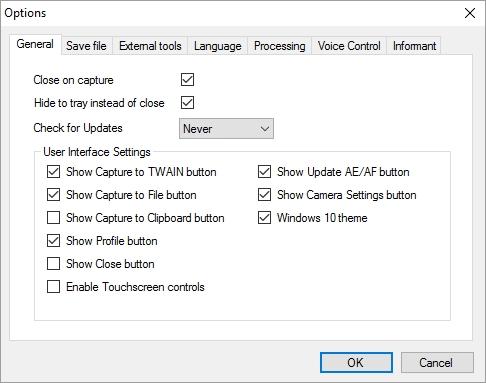The image size is (486, 383).
Task: Disable Show Capture to TWAIN button
Action: [53, 172]
